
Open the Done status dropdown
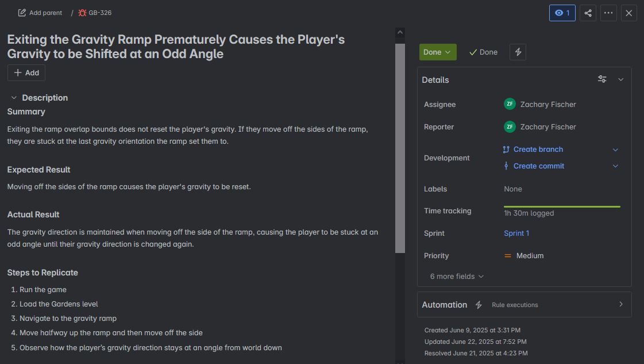(x=437, y=52)
